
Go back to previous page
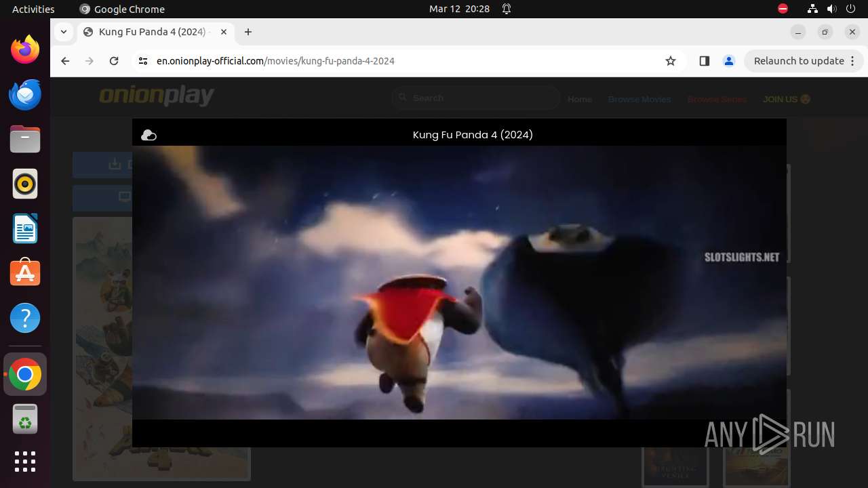tap(65, 61)
